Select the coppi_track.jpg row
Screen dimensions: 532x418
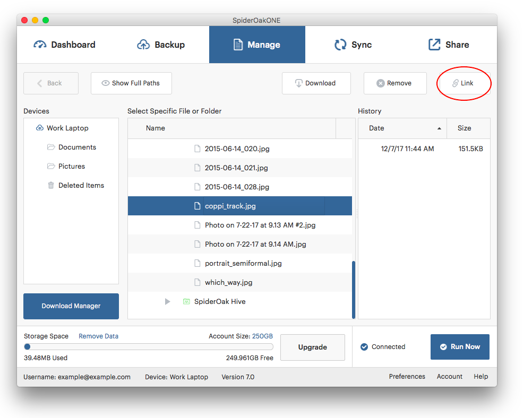(240, 206)
